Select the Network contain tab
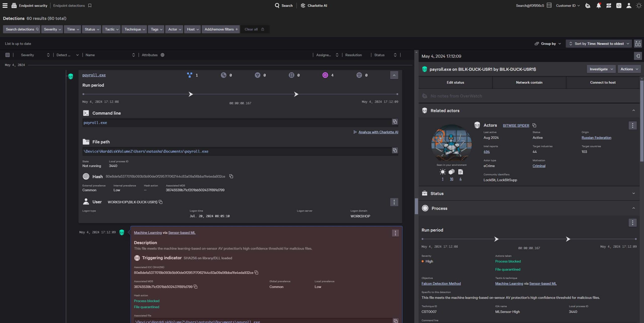This screenshot has height=323, width=644. point(529,82)
